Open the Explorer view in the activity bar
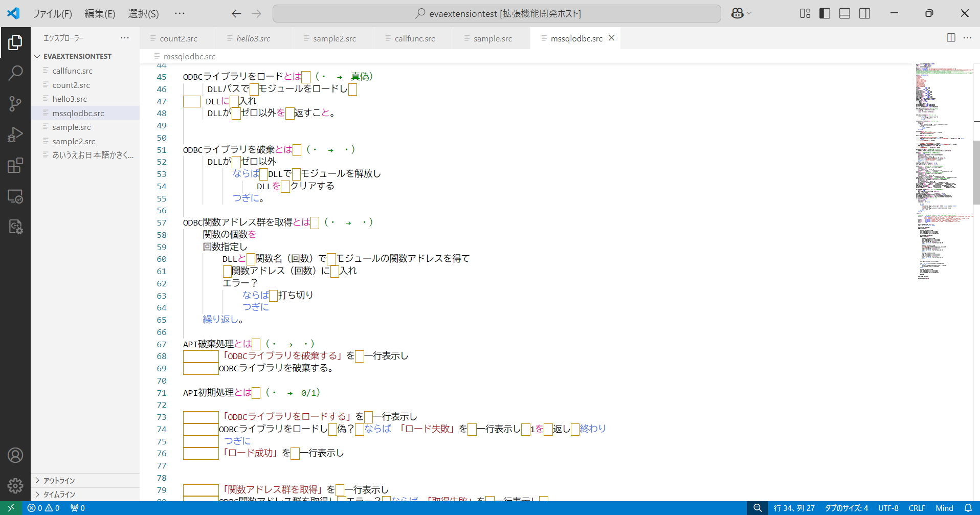Viewport: 980px width, 515px height. (15, 42)
